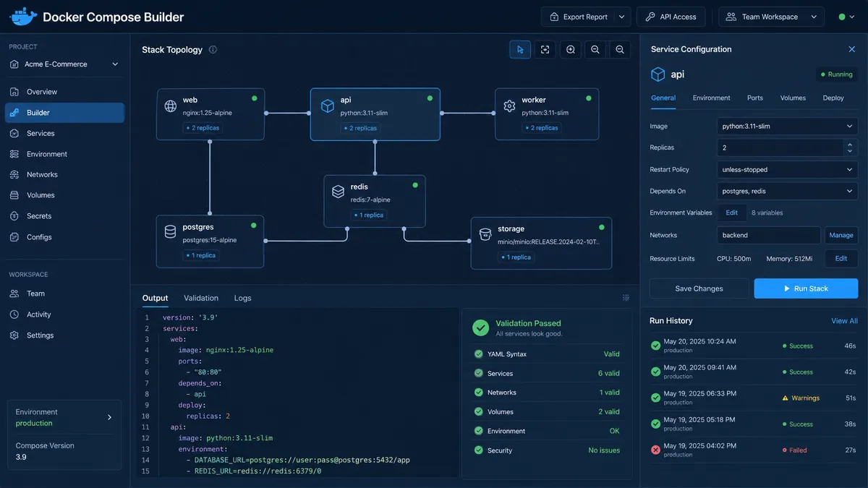
Task: Select the storage node in topology
Action: click(x=541, y=243)
